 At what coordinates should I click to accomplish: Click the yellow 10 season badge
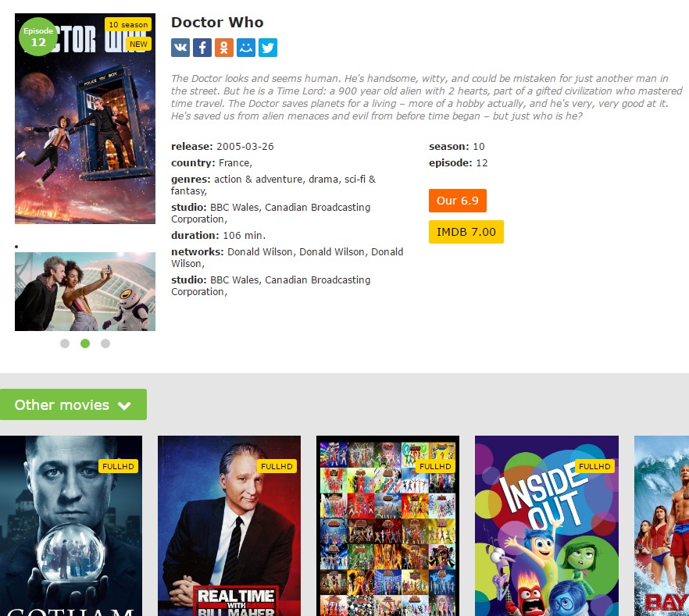coord(128,24)
